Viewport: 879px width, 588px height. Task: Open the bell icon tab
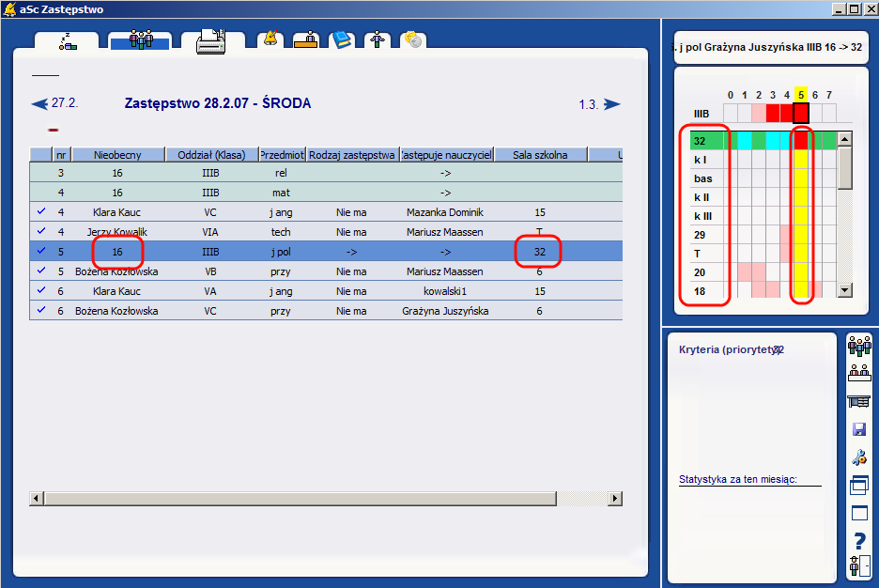(270, 39)
